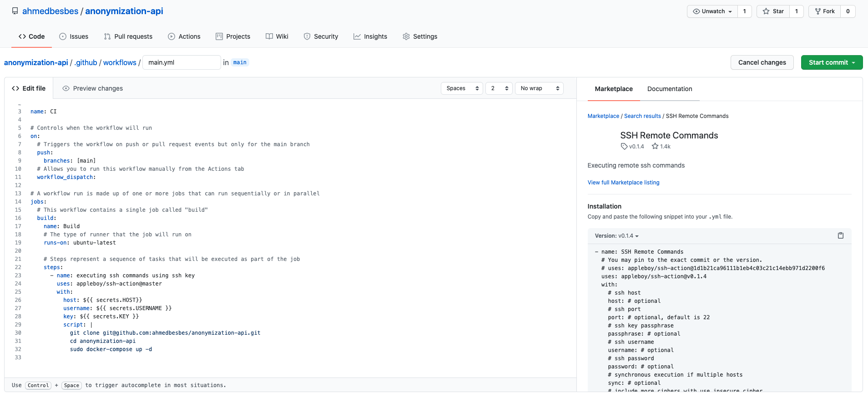Go to the Pull requests tab
The image size is (868, 398).
(x=128, y=36)
